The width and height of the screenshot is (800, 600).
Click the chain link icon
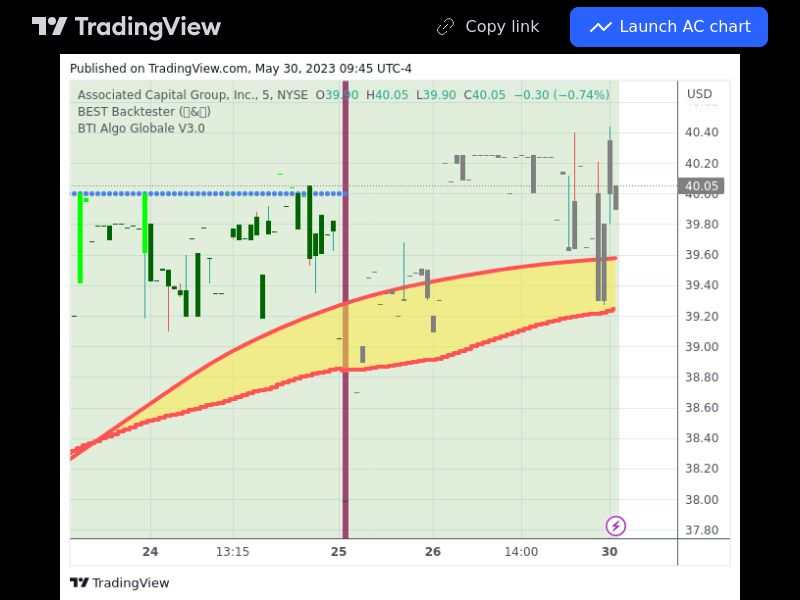[445, 27]
